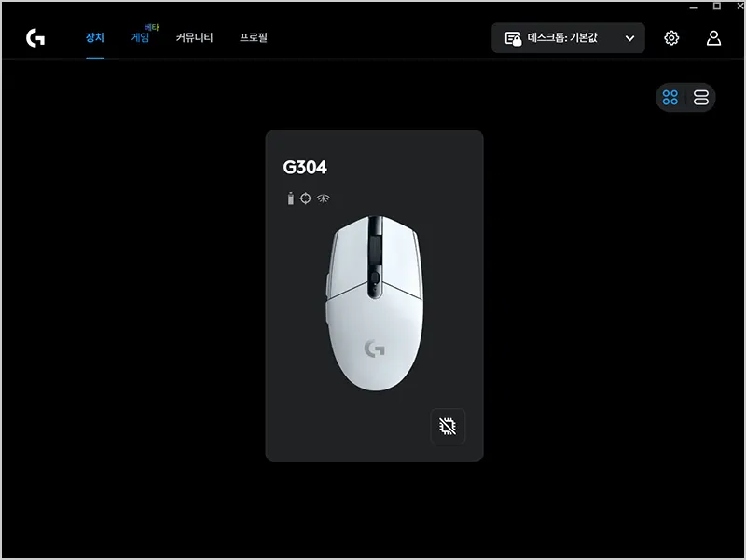Click the wireless signal icon on G304 card
This screenshot has height=560, width=746.
323,198
